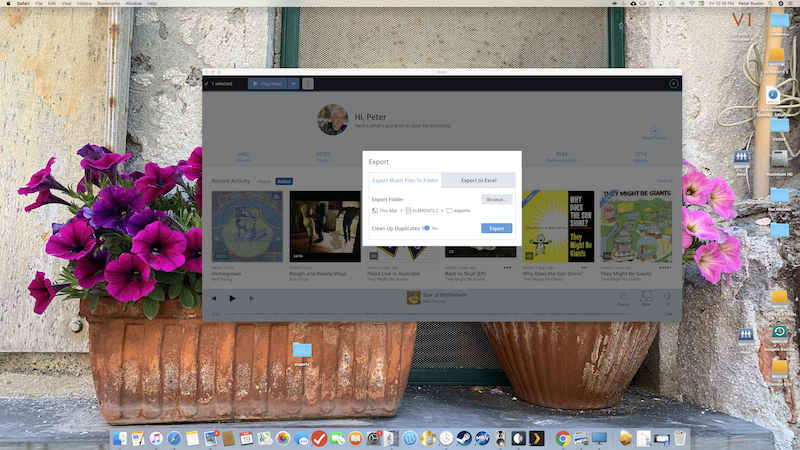Open Steam in the Dock
This screenshot has height=450, width=800.
(464, 438)
